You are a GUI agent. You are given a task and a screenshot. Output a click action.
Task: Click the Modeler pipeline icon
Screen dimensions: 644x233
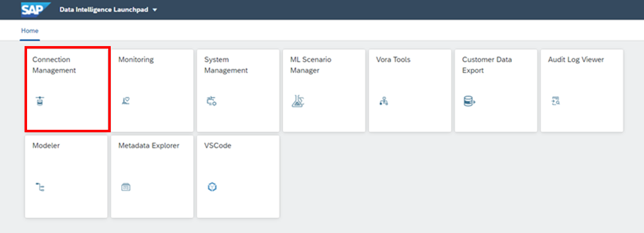click(x=40, y=187)
